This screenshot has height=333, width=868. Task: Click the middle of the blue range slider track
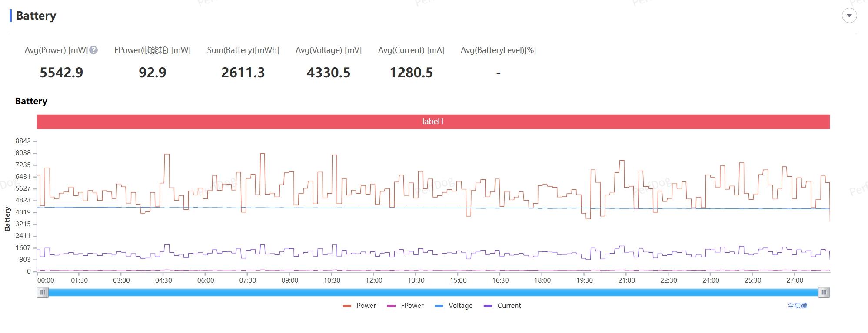[x=433, y=293]
